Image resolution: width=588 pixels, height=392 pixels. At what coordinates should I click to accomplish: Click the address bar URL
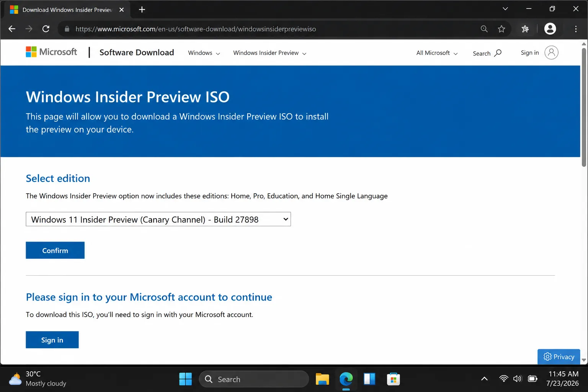(196, 29)
